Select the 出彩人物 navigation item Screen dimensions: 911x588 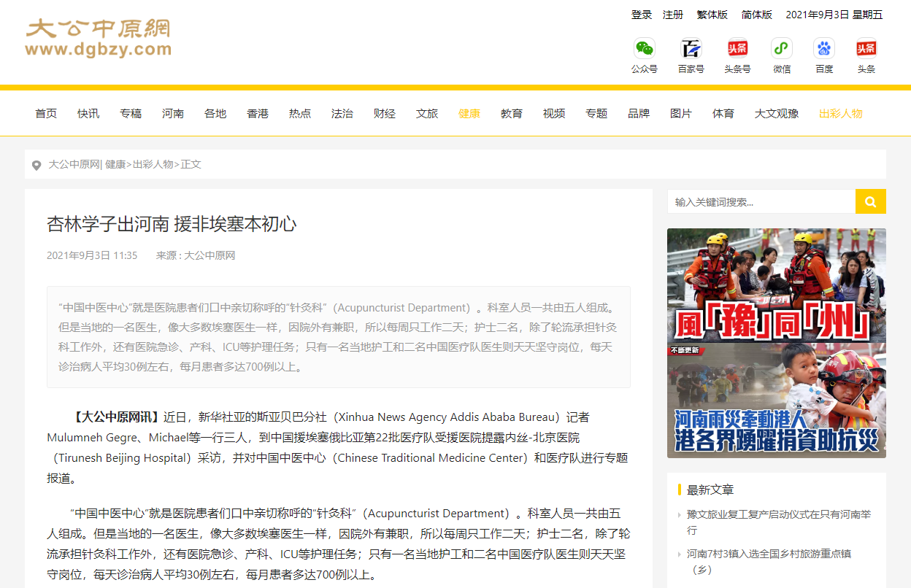[841, 114]
